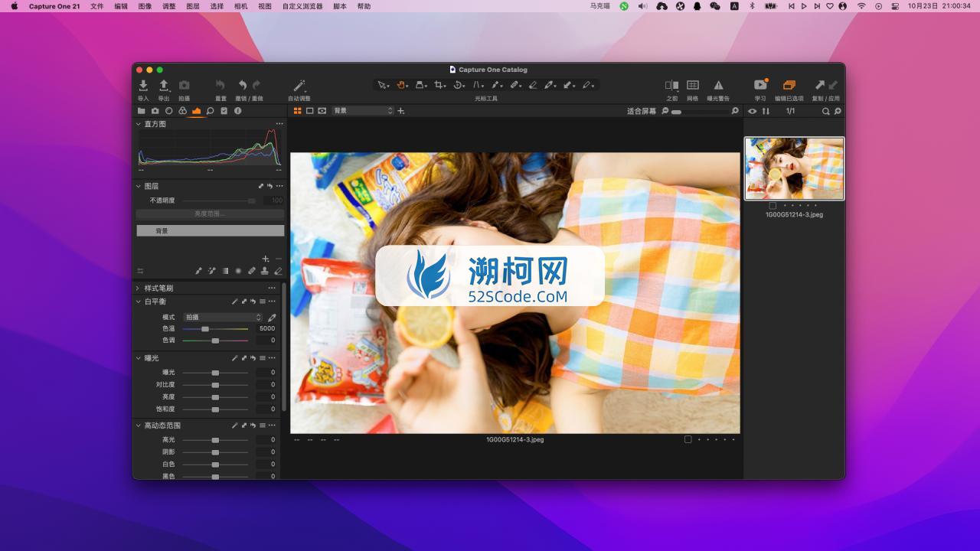Click the browser search magnifier icon

coord(826,111)
